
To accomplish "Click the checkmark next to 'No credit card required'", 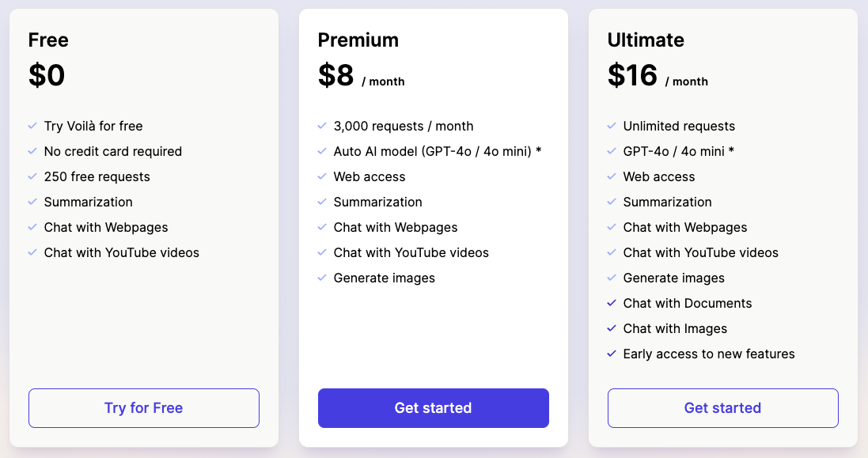I will tap(32, 151).
